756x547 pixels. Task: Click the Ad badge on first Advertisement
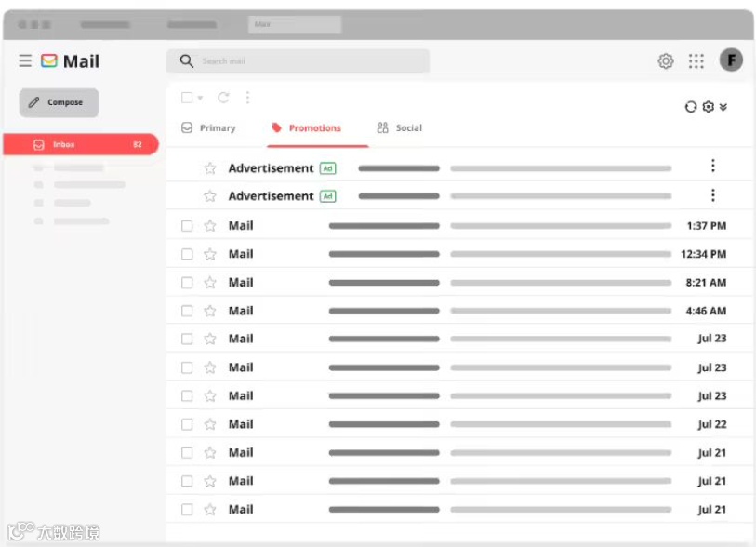click(328, 168)
